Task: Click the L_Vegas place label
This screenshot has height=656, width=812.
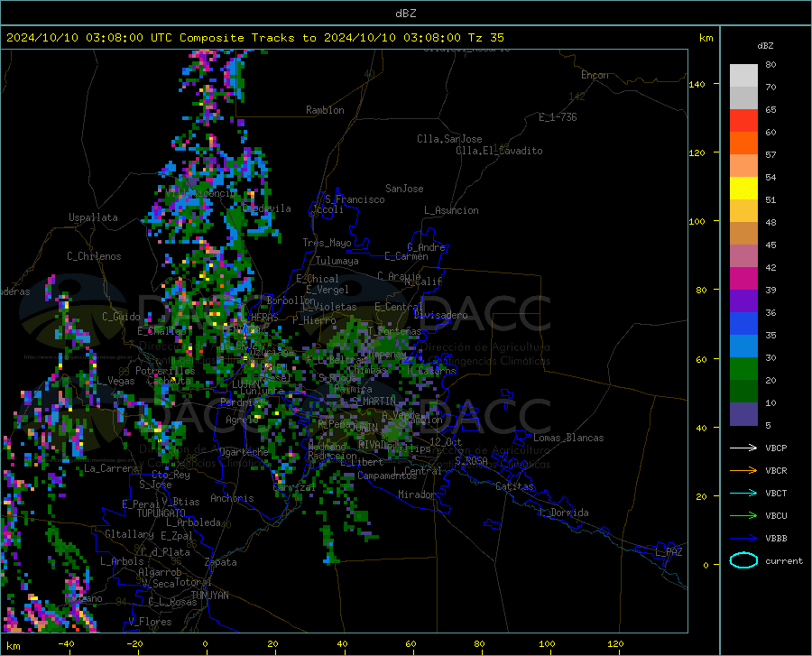Action: (x=115, y=381)
